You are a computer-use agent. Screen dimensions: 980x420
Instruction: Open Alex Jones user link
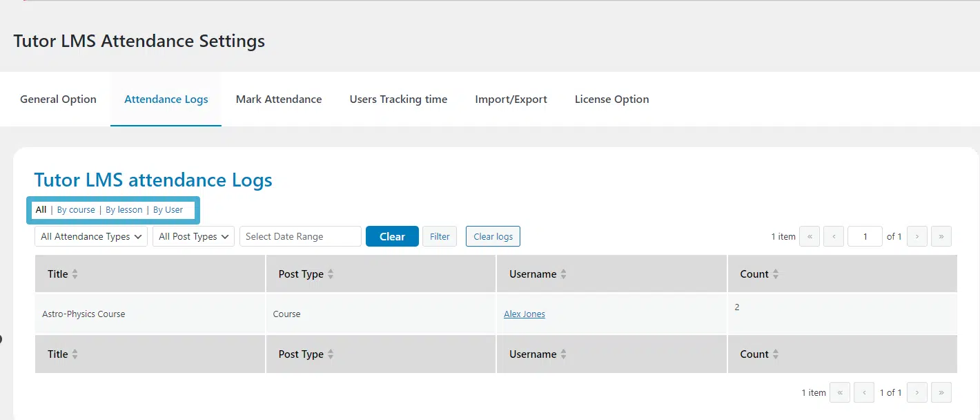[x=525, y=314]
